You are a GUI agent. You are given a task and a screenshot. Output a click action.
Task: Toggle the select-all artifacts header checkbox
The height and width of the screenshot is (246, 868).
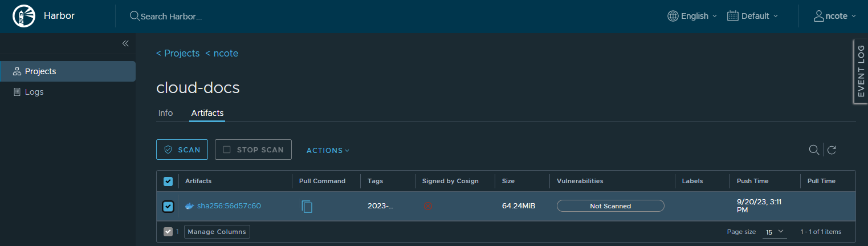click(x=168, y=182)
